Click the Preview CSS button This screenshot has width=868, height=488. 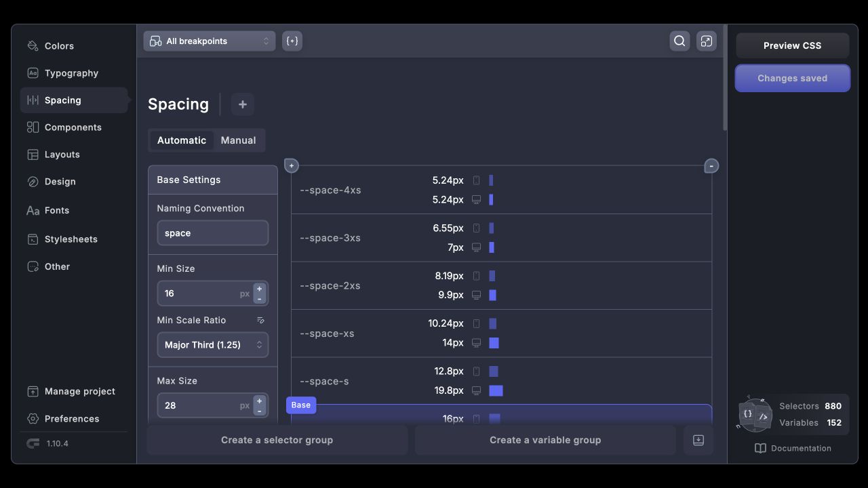click(792, 46)
